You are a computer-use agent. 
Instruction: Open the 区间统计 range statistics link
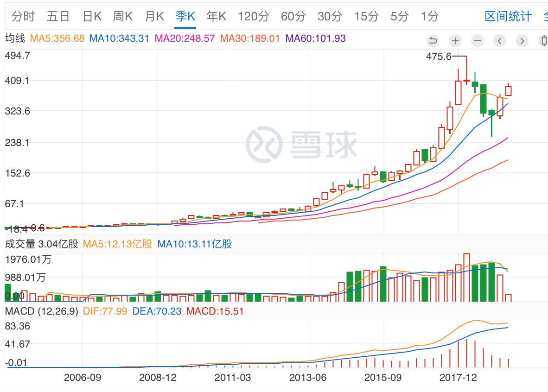point(508,16)
